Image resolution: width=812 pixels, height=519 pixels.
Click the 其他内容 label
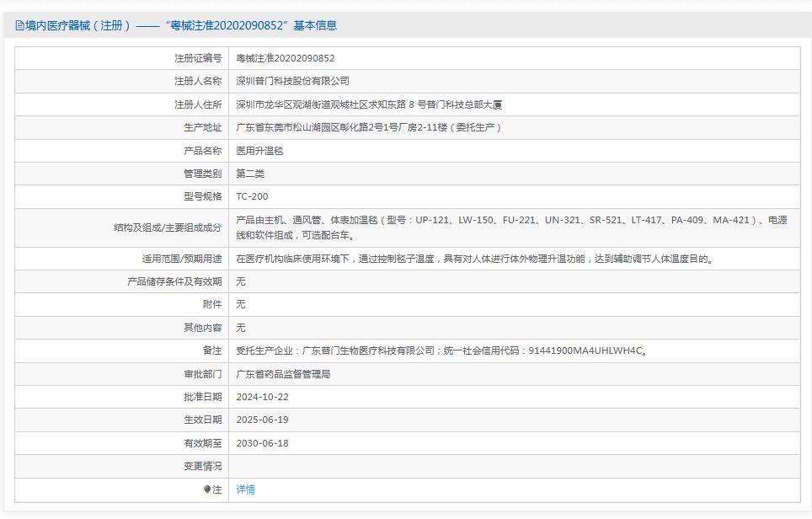[x=202, y=328]
